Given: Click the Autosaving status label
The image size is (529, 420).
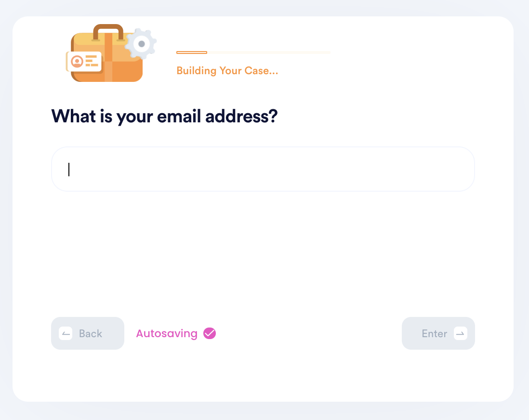Looking at the screenshot, I should pyautogui.click(x=167, y=334).
